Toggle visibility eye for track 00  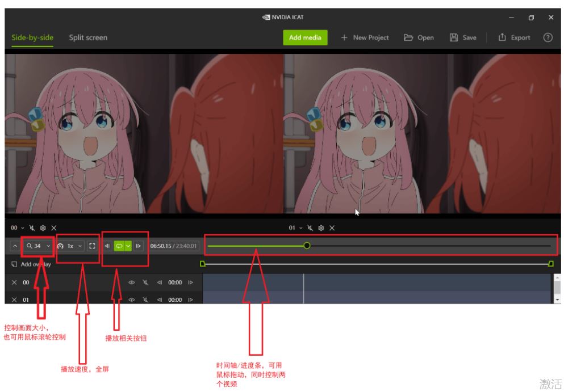(x=132, y=283)
